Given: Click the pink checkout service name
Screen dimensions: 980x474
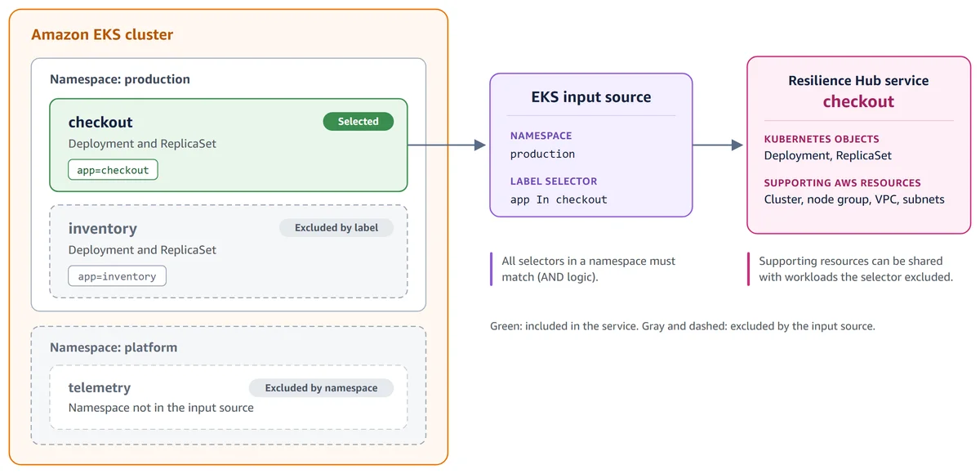Looking at the screenshot, I should click(858, 102).
